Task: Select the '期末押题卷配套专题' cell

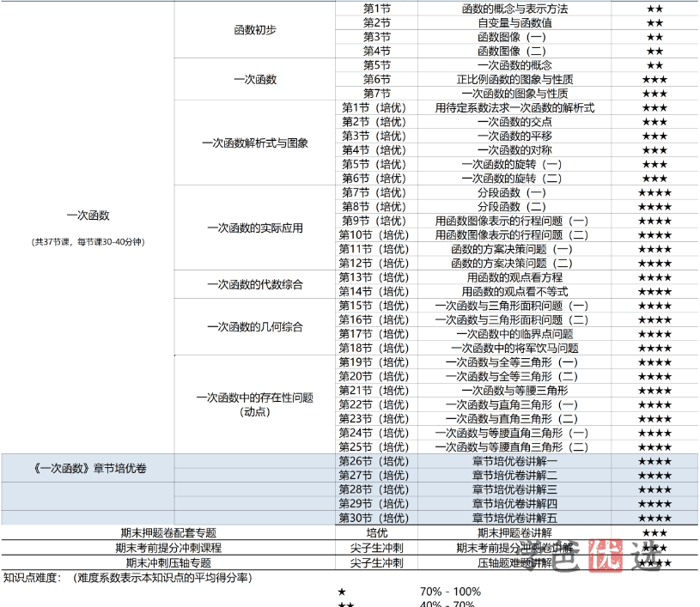Action: coord(168,533)
